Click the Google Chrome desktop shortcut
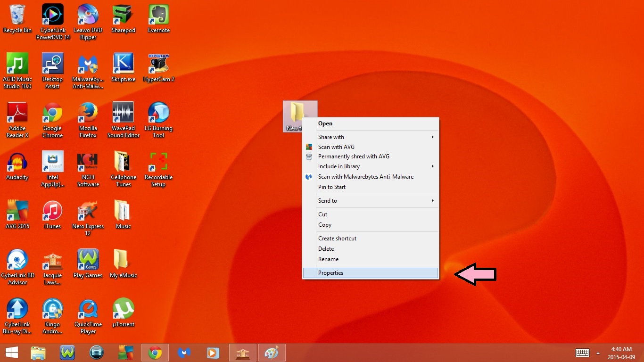The width and height of the screenshot is (644, 362). [53, 120]
